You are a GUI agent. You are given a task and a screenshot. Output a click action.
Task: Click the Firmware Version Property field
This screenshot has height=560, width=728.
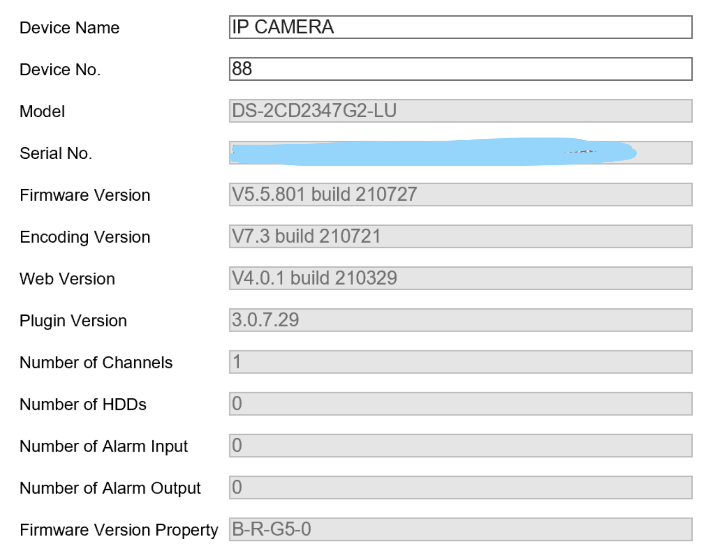point(460,530)
